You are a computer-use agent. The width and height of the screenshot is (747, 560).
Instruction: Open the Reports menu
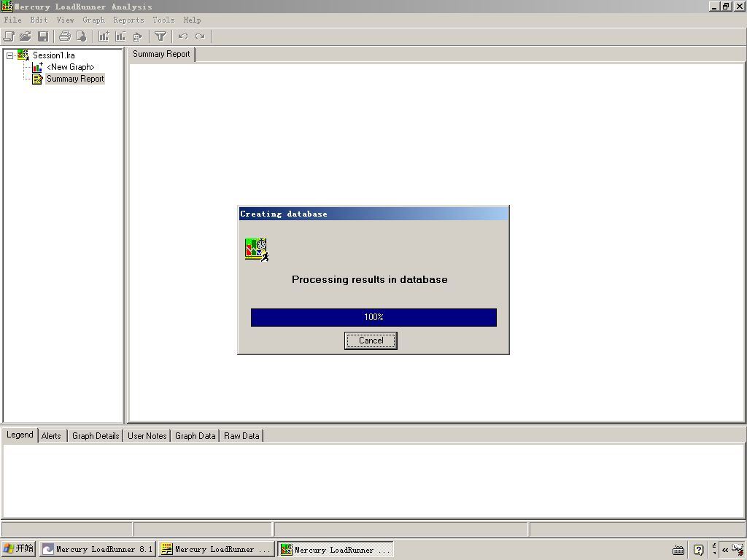(x=128, y=20)
